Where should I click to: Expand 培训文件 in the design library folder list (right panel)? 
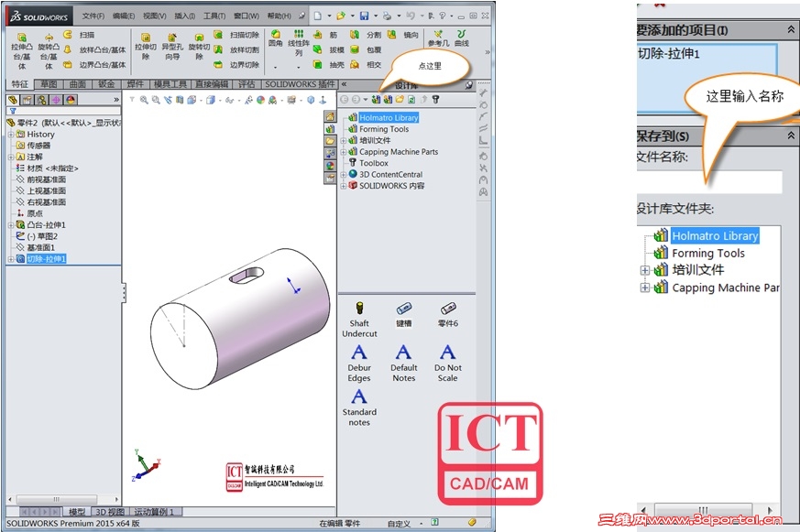point(645,270)
